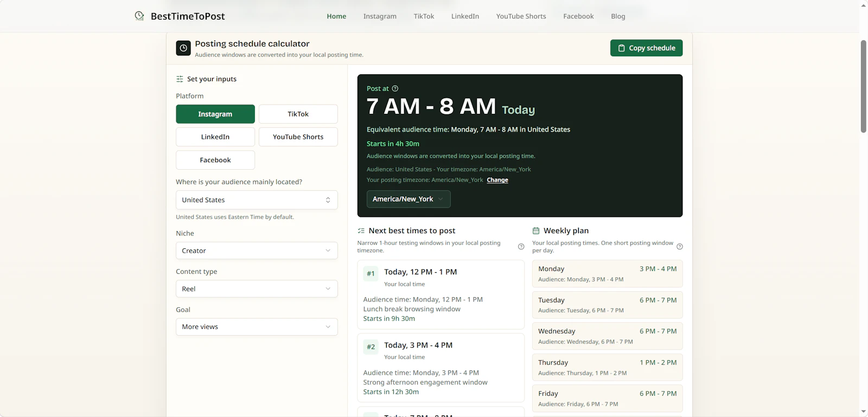The height and width of the screenshot is (417, 868).
Task: Select the #1 Today, 12 PM - 1 PM card
Action: coord(441,295)
